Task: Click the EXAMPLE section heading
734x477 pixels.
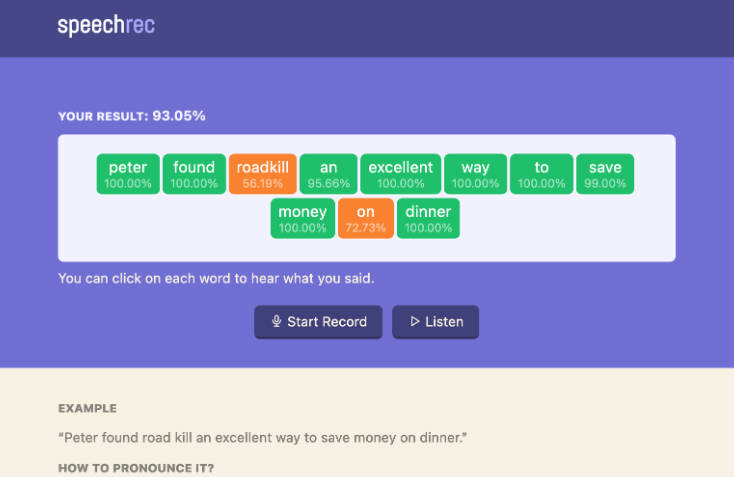Action: point(87,408)
